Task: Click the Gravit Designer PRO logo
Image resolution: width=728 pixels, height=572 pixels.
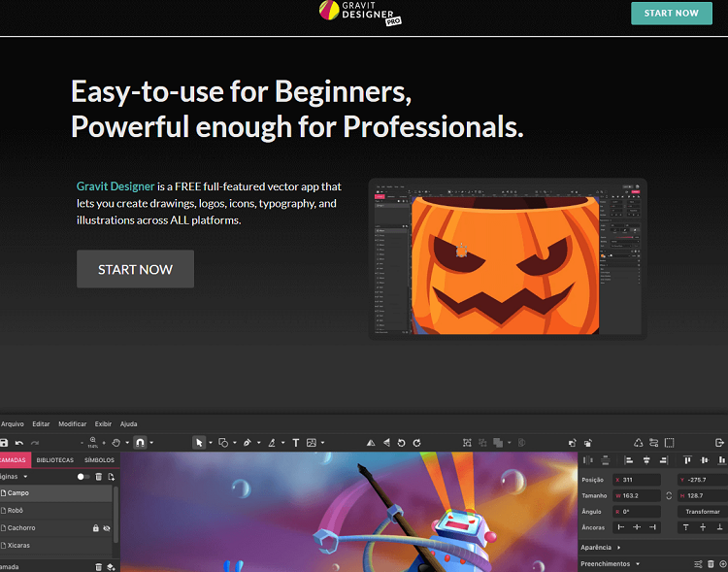Action: pyautogui.click(x=360, y=13)
